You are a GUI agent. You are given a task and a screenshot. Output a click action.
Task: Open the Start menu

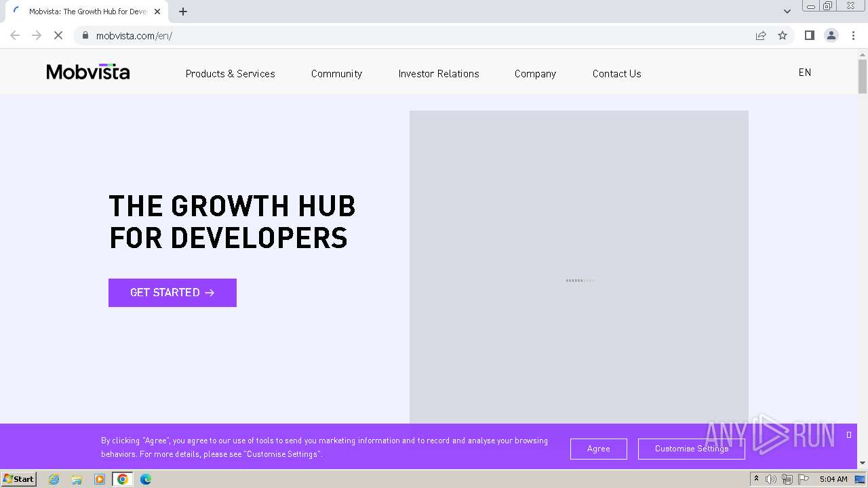pyautogui.click(x=19, y=479)
